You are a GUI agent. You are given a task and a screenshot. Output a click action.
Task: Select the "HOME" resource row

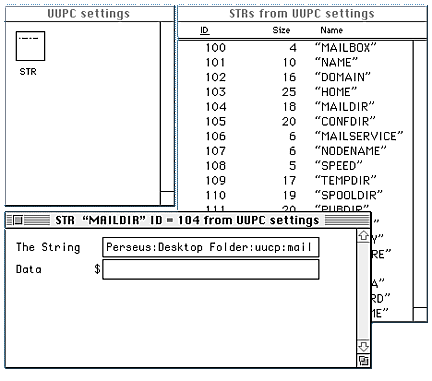(296, 92)
